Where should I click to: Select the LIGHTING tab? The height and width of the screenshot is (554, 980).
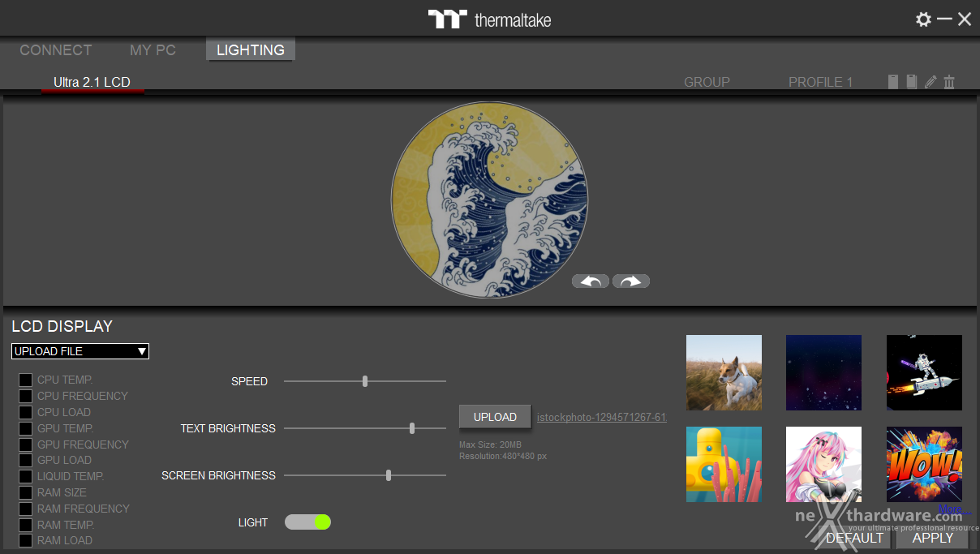pyautogui.click(x=251, y=50)
